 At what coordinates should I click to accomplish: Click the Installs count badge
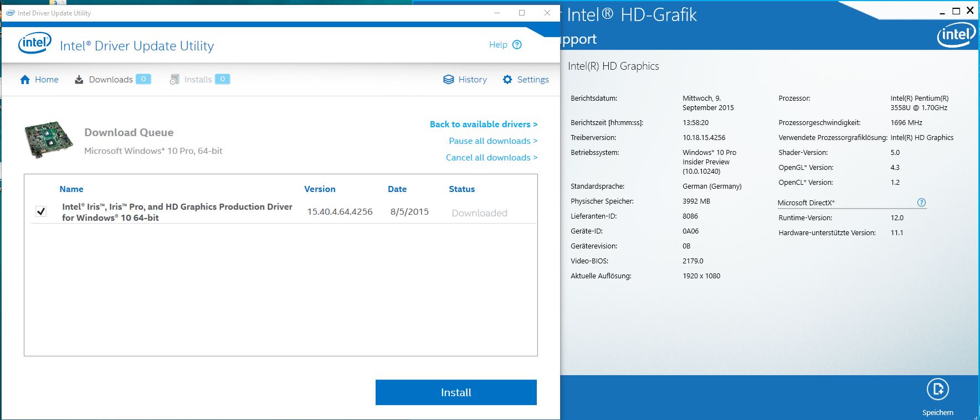[x=223, y=79]
